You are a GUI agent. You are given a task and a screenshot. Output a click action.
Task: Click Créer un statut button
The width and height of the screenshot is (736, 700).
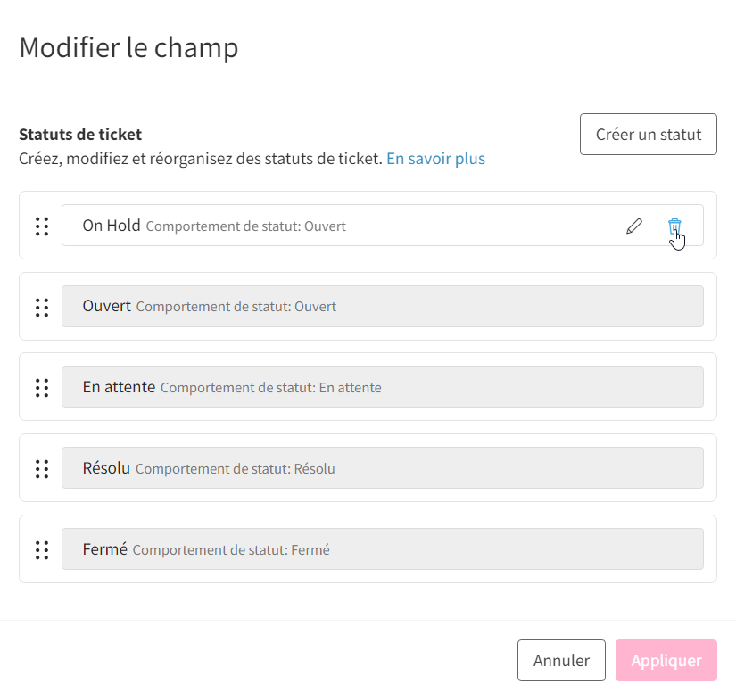(649, 134)
